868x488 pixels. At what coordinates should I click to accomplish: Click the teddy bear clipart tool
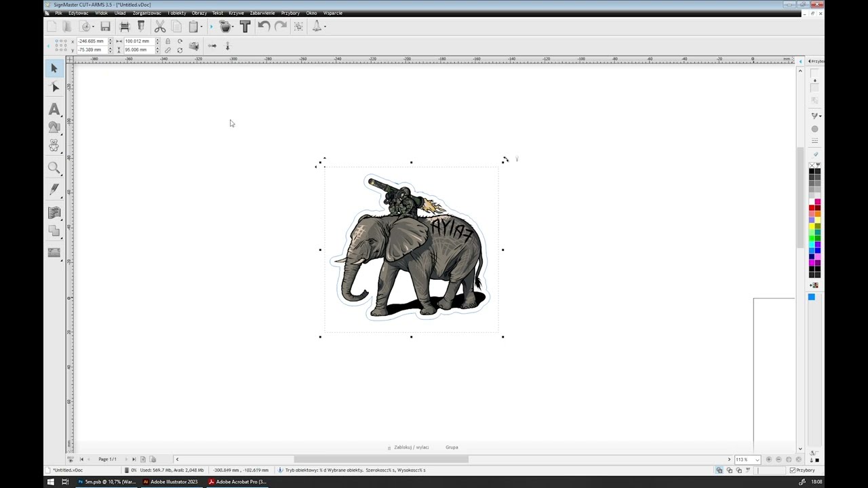54,146
